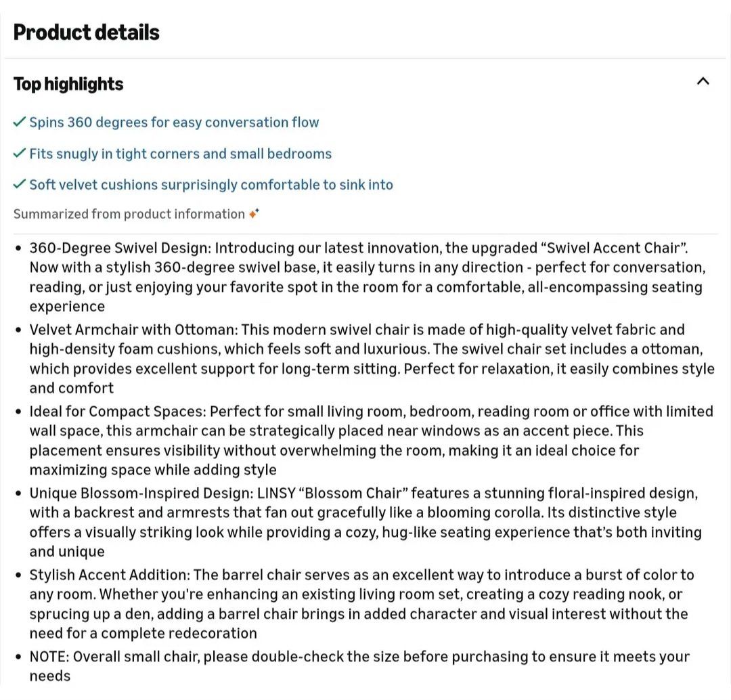Screen dimensions: 731x700
Task: Open the Fits snugly in tight corners highlight
Action: click(x=180, y=154)
